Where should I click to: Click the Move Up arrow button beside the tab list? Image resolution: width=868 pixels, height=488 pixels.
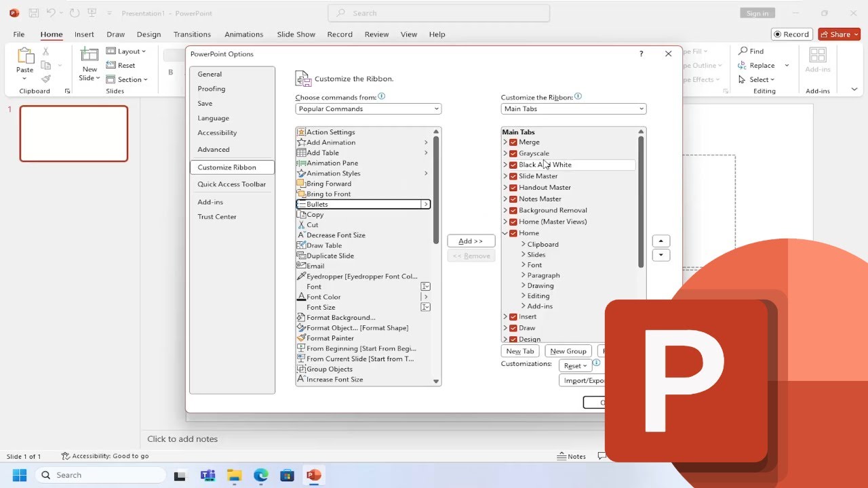click(x=660, y=241)
